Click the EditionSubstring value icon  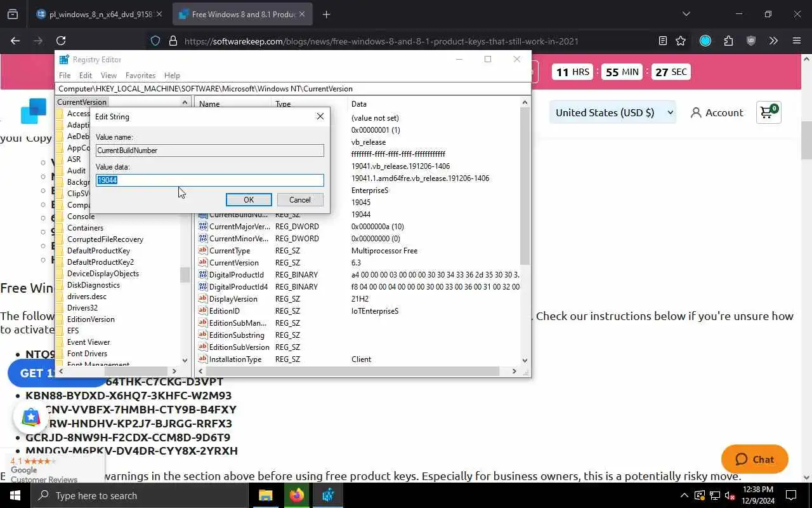pyautogui.click(x=203, y=335)
